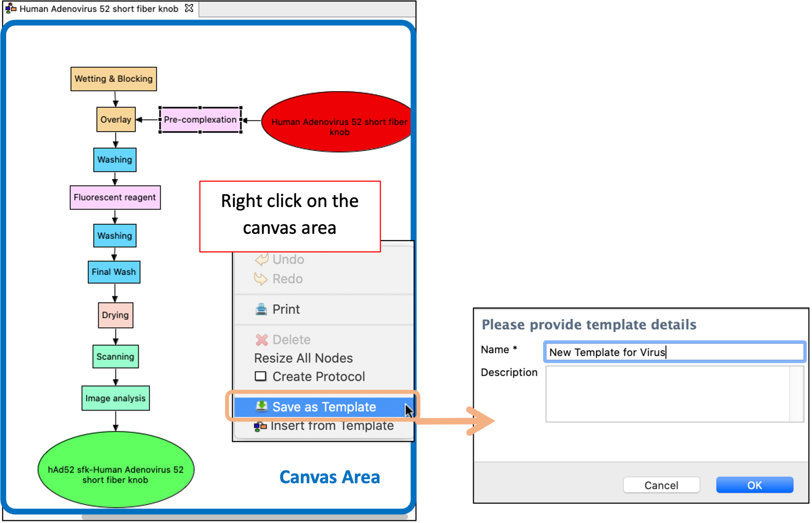The height and width of the screenshot is (523, 812).
Task: Close the Human Adenovirus 52 tab
Action: click(189, 8)
